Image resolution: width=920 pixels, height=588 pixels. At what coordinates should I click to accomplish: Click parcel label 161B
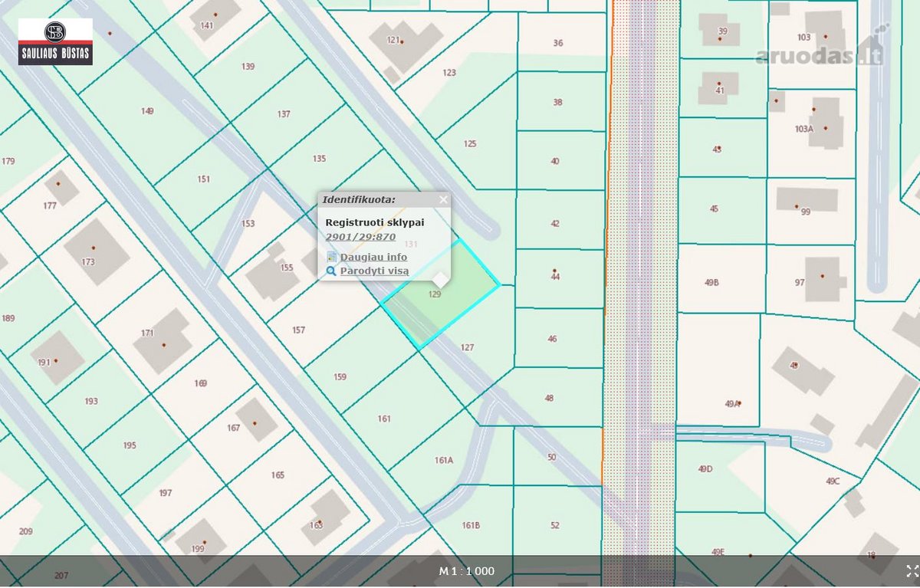tap(471, 525)
